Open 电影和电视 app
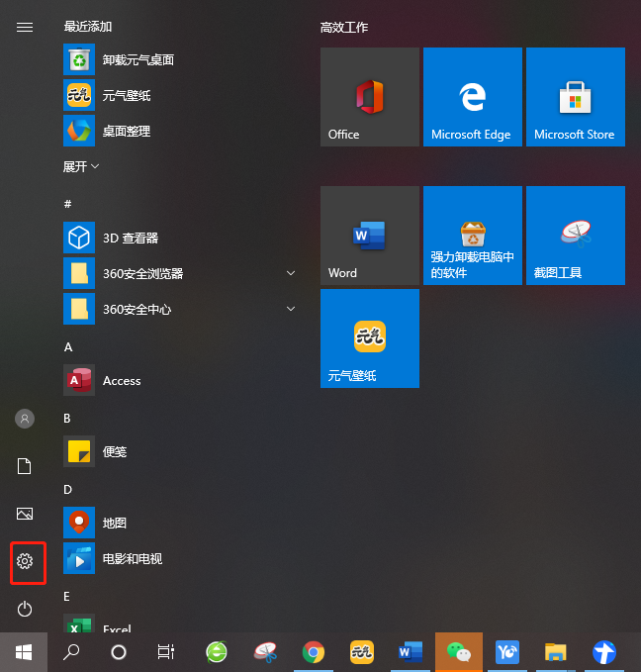 (x=180, y=558)
